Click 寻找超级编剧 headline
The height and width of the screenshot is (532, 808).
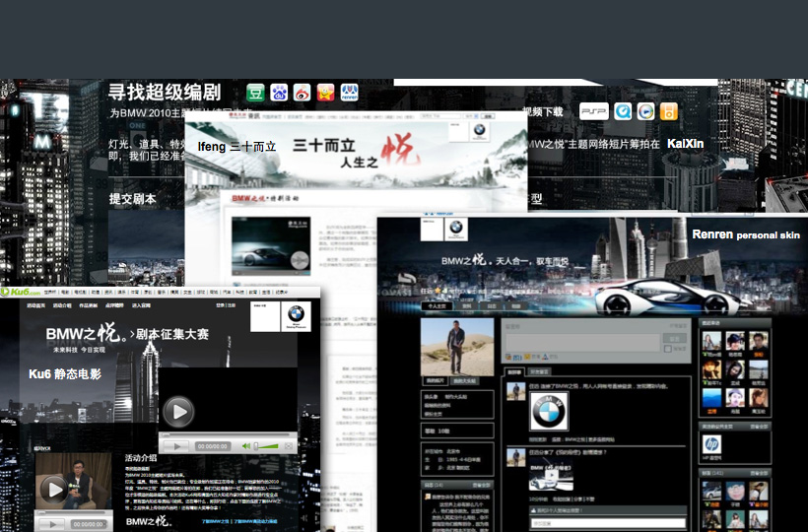[165, 93]
